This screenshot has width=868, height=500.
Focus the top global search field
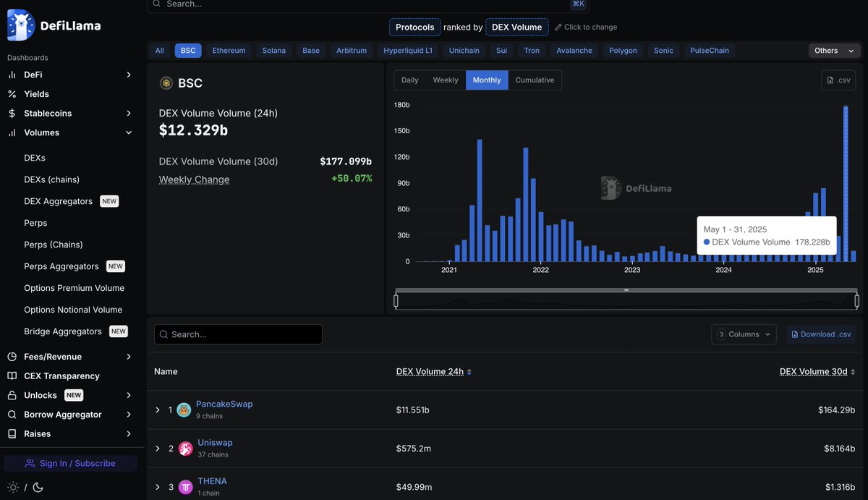coord(368,4)
